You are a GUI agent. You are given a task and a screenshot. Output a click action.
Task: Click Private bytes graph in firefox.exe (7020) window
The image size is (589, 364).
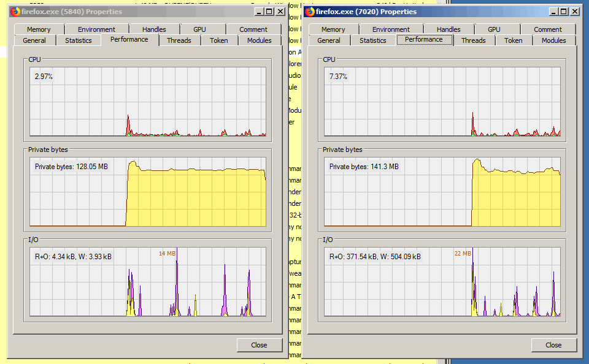pos(442,192)
